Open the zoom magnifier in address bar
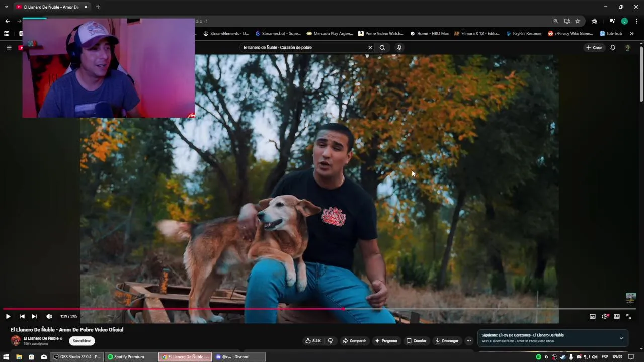The height and width of the screenshot is (362, 644). pyautogui.click(x=555, y=21)
